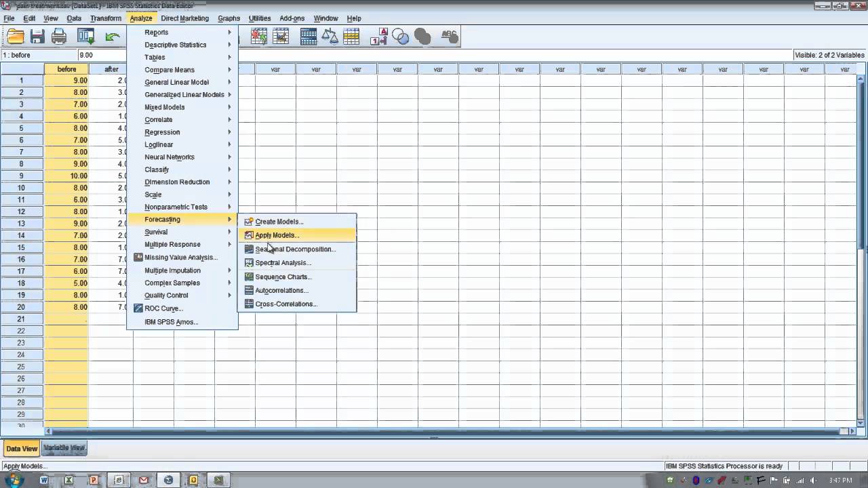Click the Insert Variable toolbar icon

[x=281, y=37]
